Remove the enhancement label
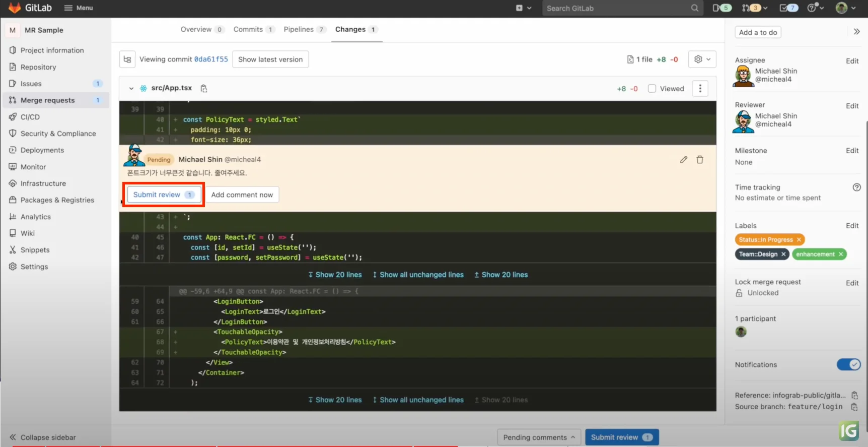The image size is (868, 447). (840, 254)
